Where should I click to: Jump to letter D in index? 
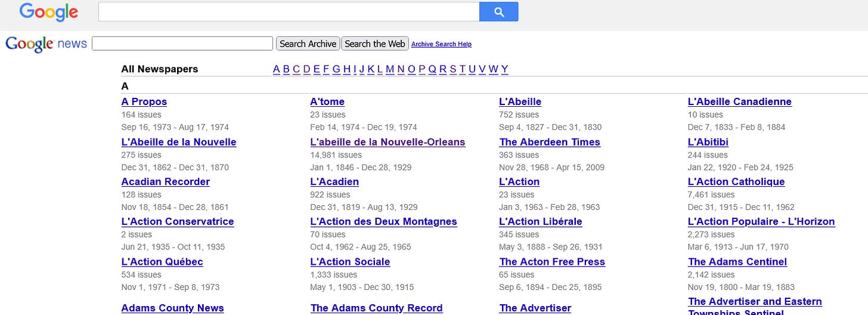(x=306, y=69)
